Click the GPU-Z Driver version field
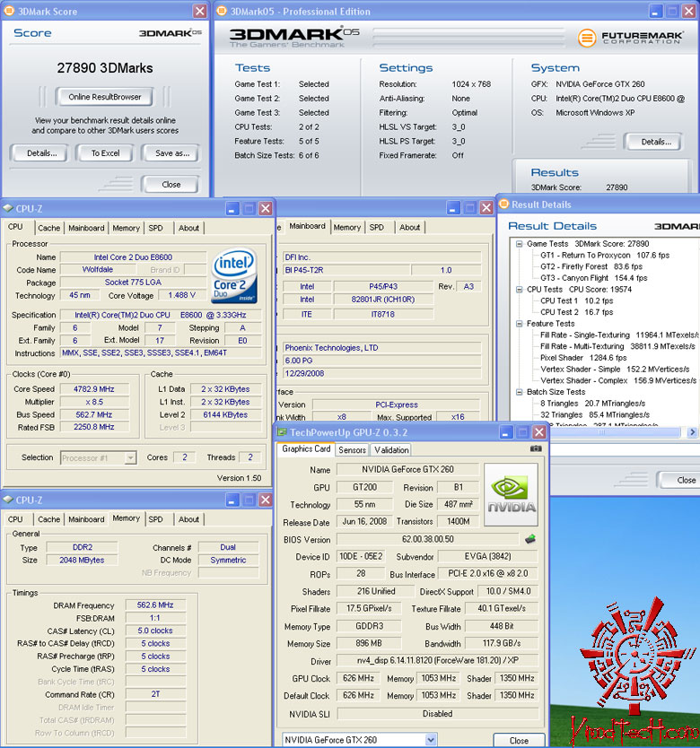 438,661
